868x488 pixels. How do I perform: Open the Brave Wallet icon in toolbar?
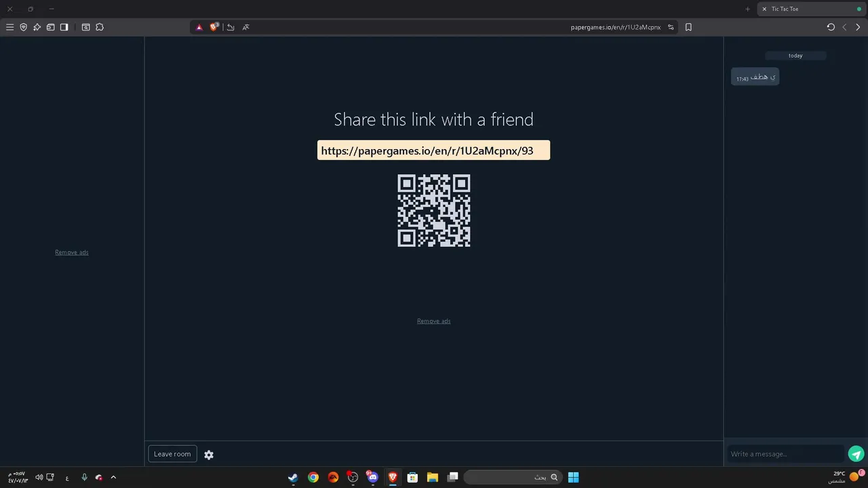(x=50, y=27)
